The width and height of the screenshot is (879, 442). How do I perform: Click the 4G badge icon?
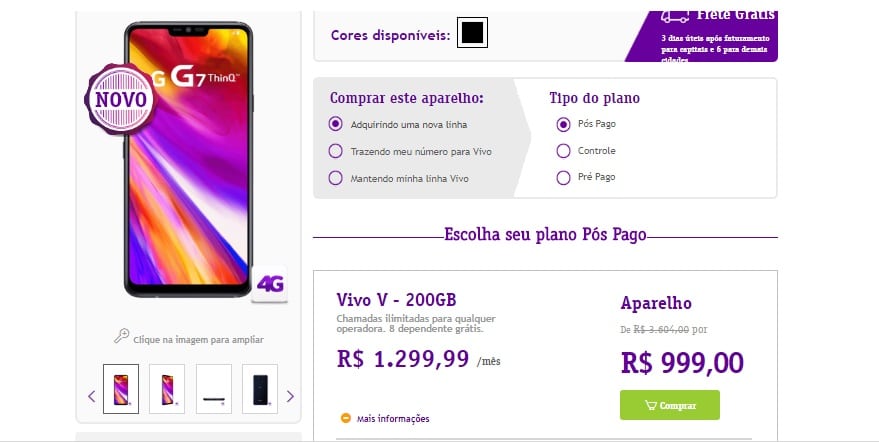click(x=269, y=284)
